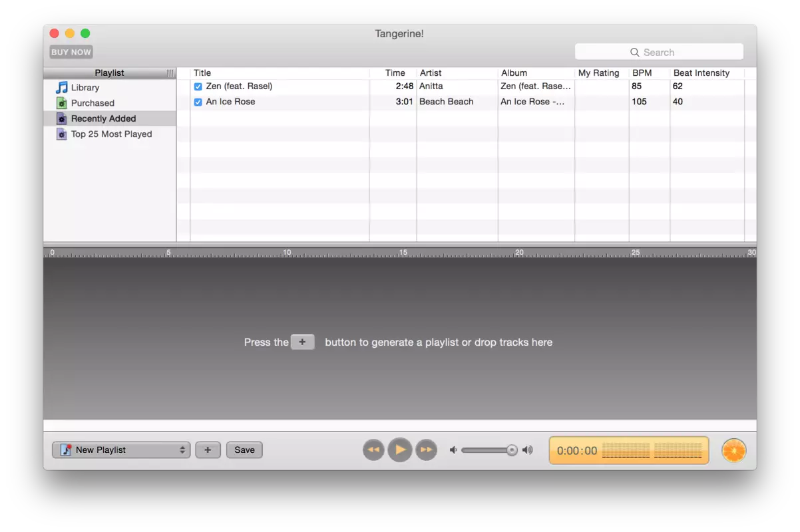Generate playlist with bottom plus button

pos(208,450)
